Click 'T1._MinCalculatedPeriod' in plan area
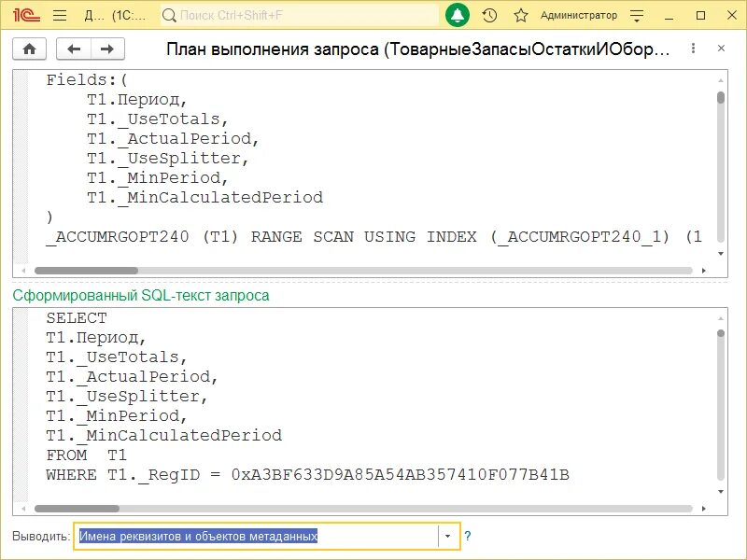Screen dimensions: 747x560 (204, 197)
